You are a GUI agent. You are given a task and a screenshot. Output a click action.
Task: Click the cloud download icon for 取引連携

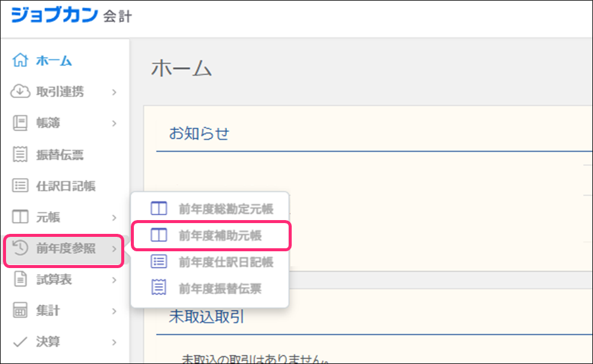click(x=20, y=92)
